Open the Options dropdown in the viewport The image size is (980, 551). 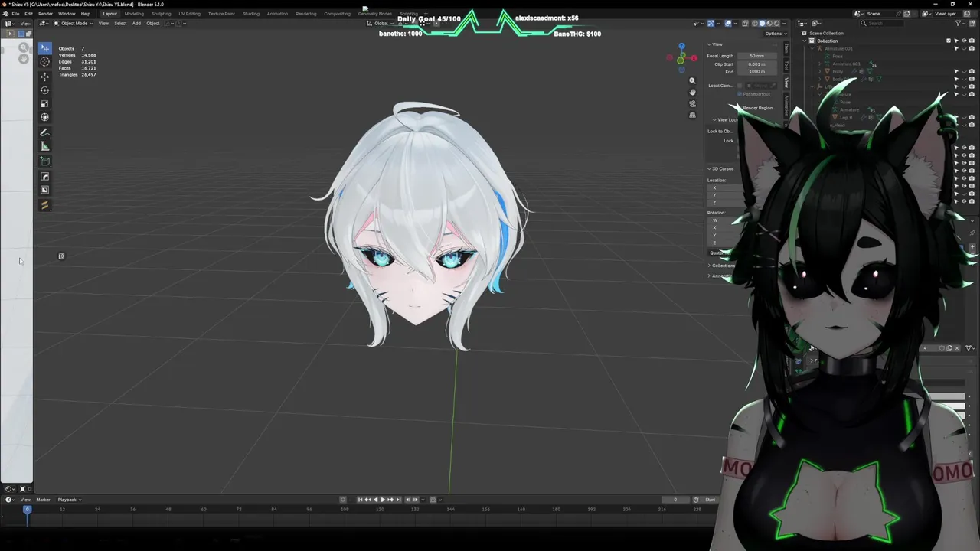(776, 34)
